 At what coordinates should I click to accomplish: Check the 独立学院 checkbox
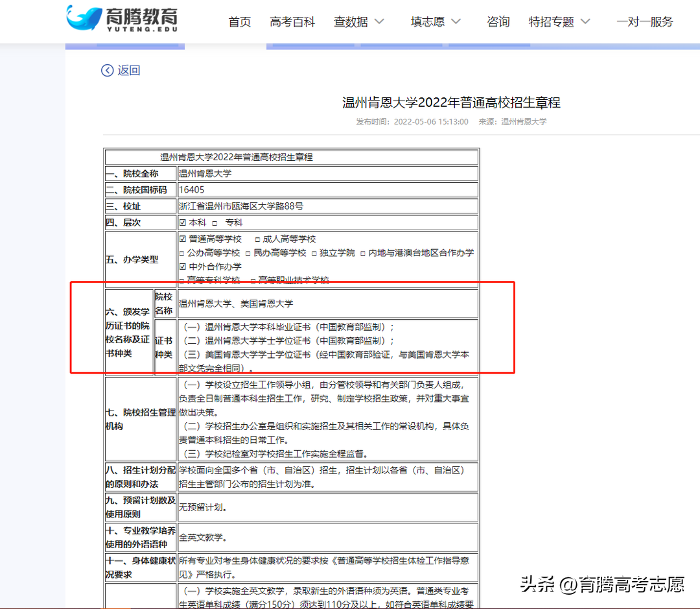tap(313, 253)
